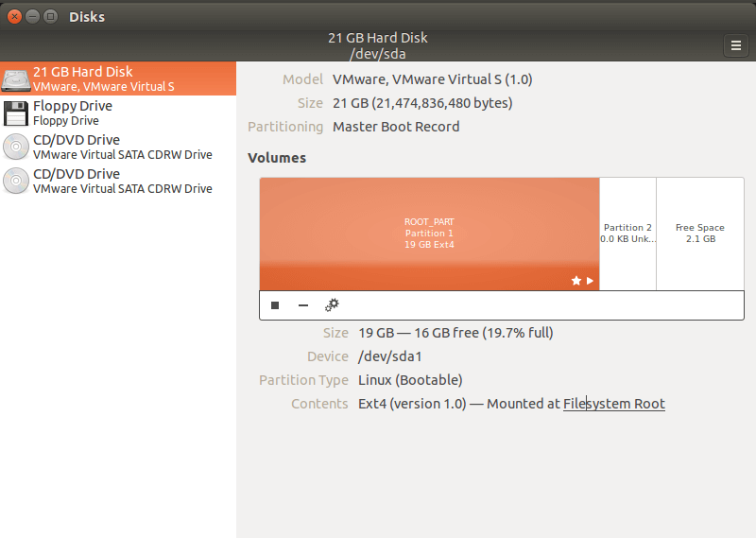Select the Partition 2 volume block
The width and height of the screenshot is (756, 538).
coord(627,234)
